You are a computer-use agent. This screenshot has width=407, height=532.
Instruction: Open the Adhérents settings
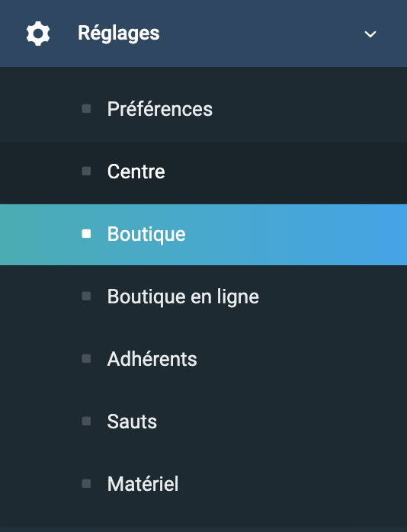point(203,359)
